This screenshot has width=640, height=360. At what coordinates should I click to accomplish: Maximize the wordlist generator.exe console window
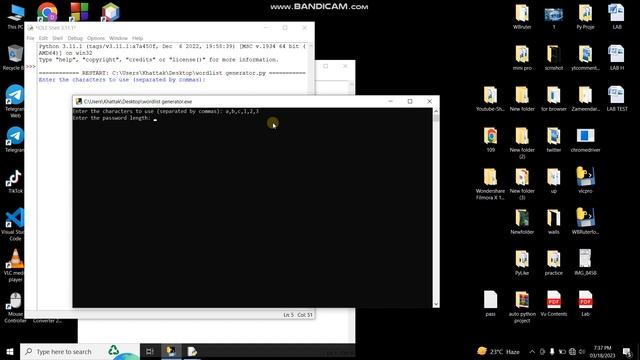tap(410, 101)
